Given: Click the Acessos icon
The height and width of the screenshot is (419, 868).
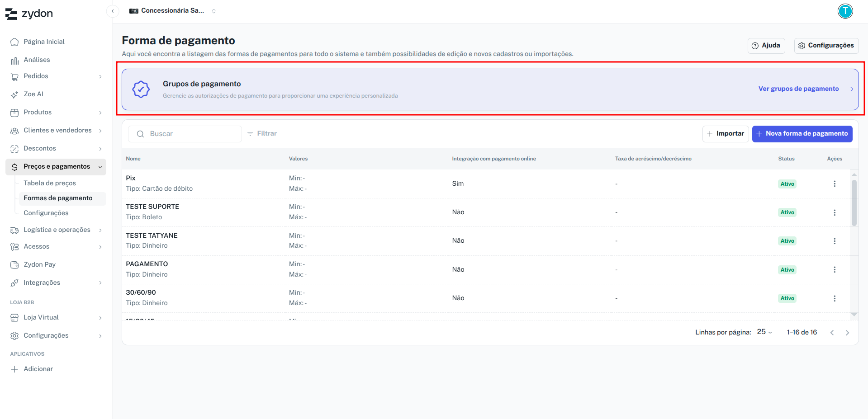Looking at the screenshot, I should (x=14, y=247).
